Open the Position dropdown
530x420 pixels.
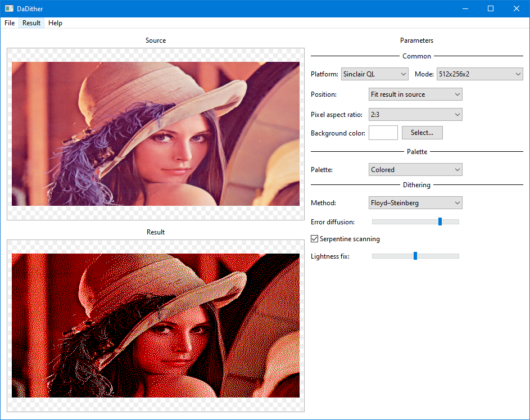(x=415, y=94)
